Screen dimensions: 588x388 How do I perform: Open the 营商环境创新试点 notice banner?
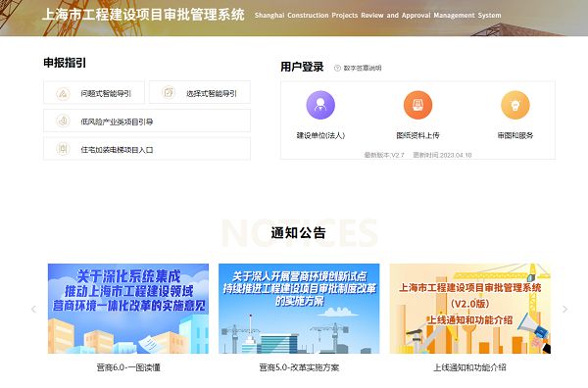[x=299, y=309]
